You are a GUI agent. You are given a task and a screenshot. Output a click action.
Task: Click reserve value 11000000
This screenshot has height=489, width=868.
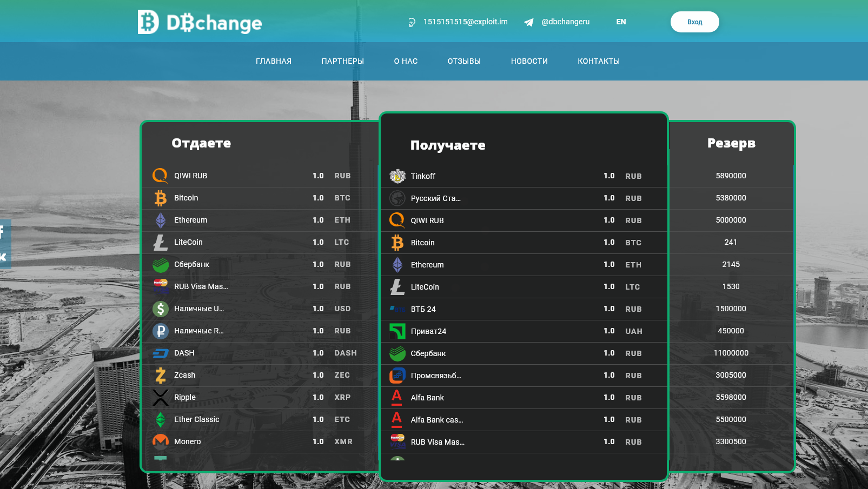click(x=731, y=353)
